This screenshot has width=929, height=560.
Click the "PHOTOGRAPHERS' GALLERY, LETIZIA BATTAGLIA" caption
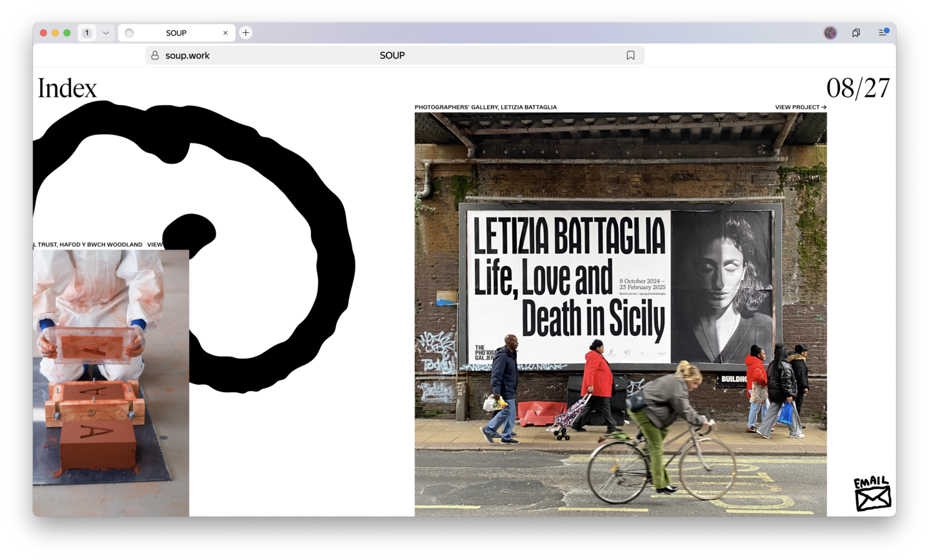(x=486, y=107)
